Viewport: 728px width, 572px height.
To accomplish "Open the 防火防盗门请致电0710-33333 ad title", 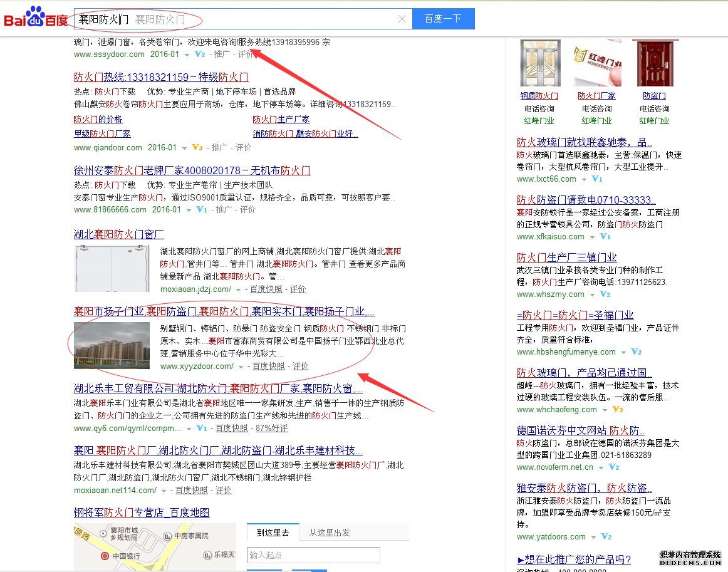I will click(586, 200).
